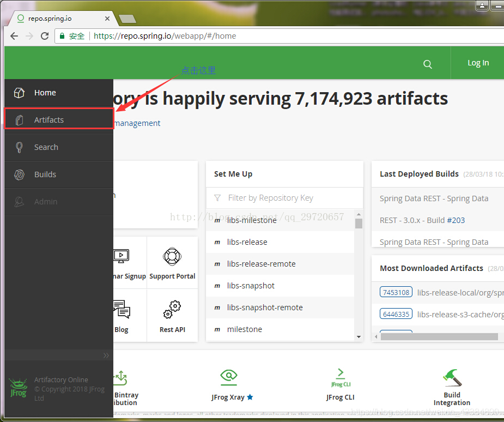
Task: Open Build Integration hammer icon
Action: click(452, 377)
